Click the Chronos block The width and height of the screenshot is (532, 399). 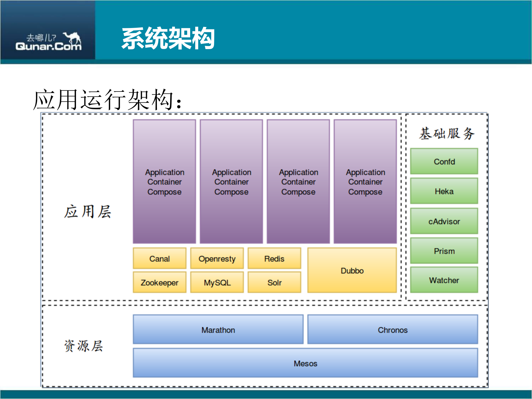(x=393, y=330)
